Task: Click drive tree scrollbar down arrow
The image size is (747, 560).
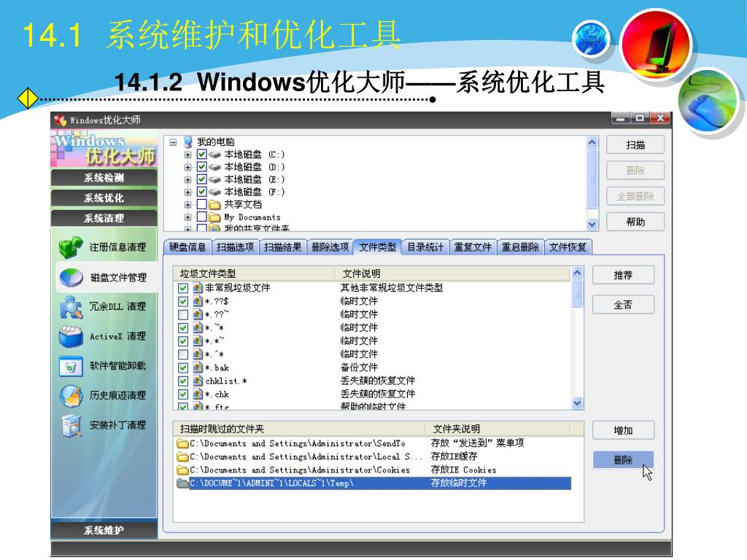Action: pos(592,225)
